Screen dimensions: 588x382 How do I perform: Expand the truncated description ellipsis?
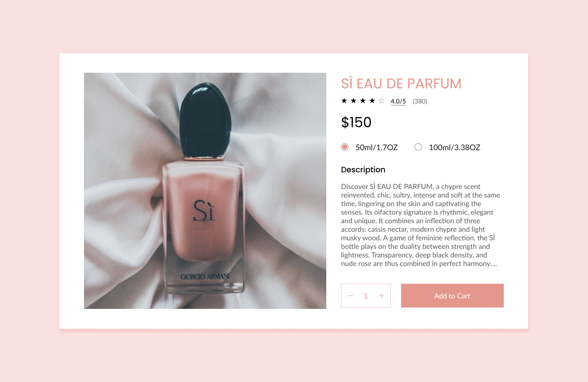pos(493,264)
